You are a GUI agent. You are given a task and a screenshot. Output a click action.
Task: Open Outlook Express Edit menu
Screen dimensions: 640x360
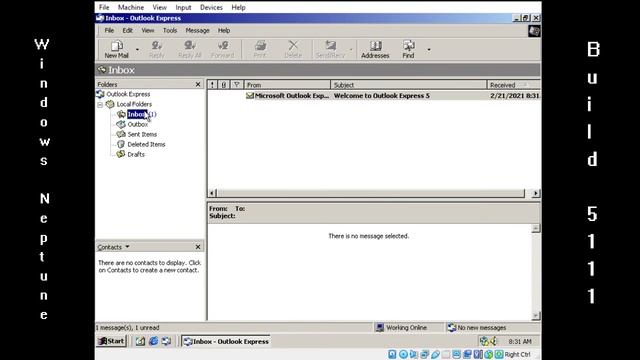(127, 31)
